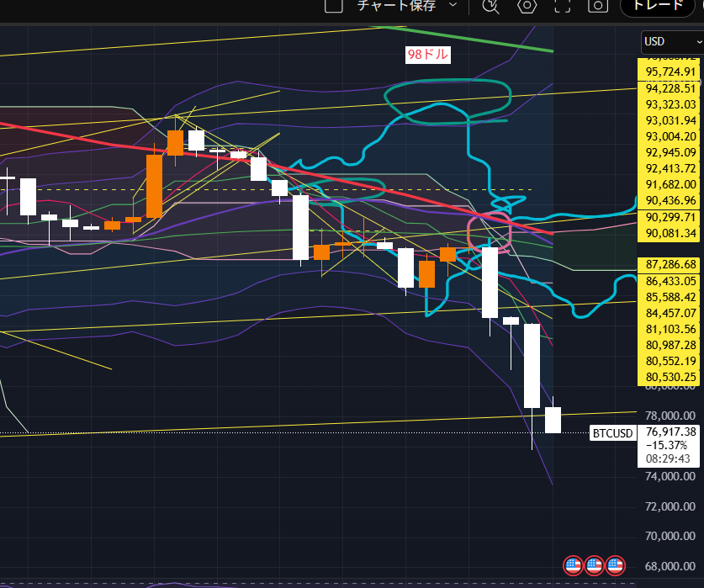Click the トレード trade button
Screen dimensions: 704x588
click(658, 6)
